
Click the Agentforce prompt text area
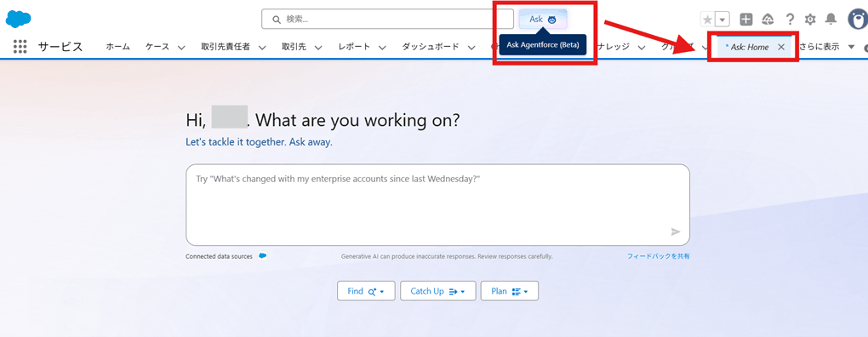pyautogui.click(x=438, y=205)
